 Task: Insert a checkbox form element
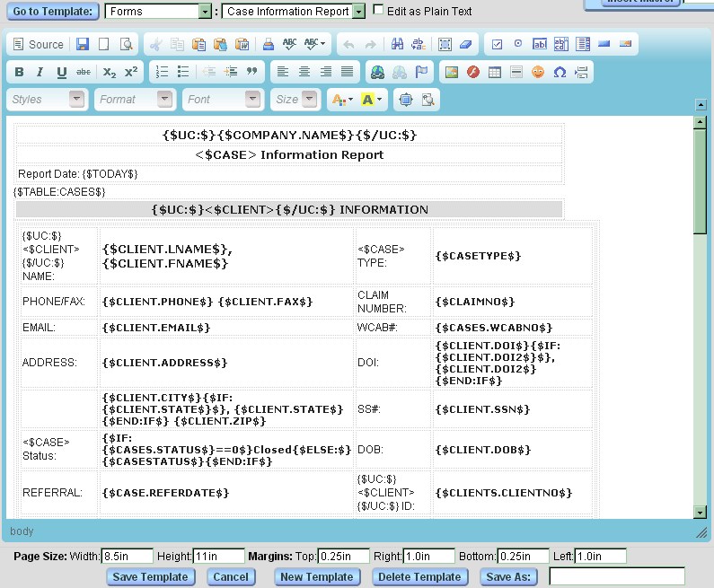497,44
